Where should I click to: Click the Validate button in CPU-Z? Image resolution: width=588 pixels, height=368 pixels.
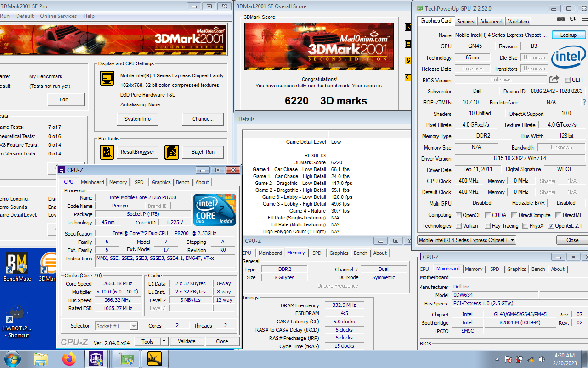pos(187,341)
